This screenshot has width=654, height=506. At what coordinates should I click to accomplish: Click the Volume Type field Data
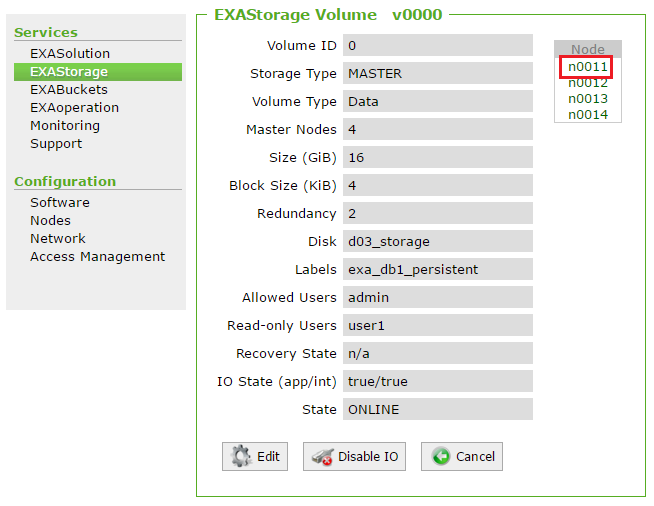(438, 101)
